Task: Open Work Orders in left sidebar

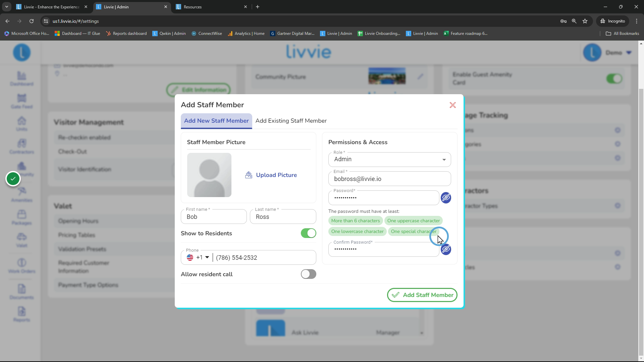Action: click(21, 266)
